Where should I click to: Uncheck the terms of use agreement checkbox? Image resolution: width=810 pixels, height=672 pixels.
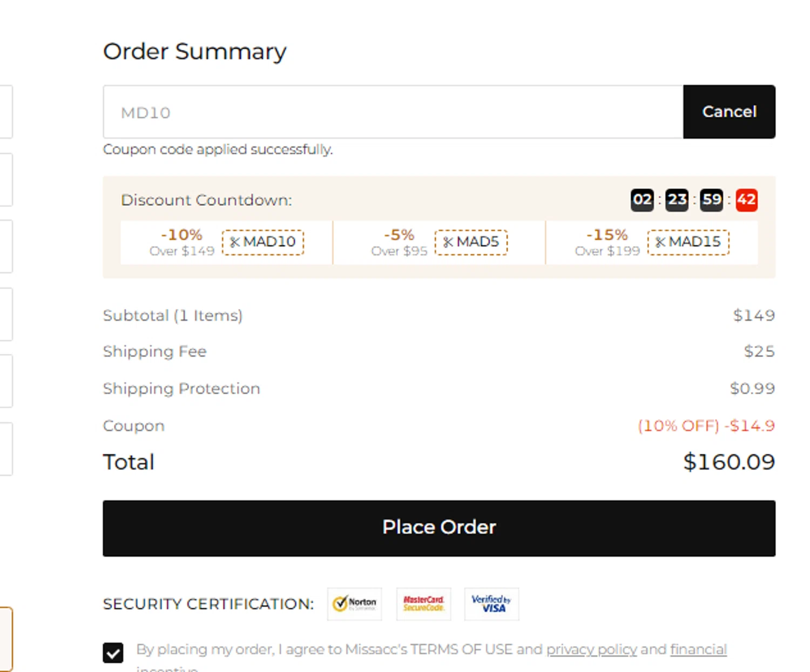click(113, 653)
